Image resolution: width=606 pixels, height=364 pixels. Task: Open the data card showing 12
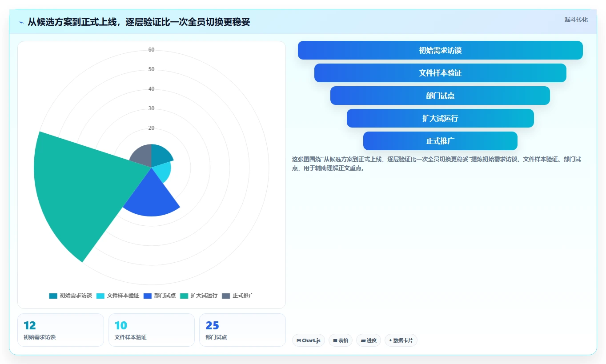click(x=60, y=330)
